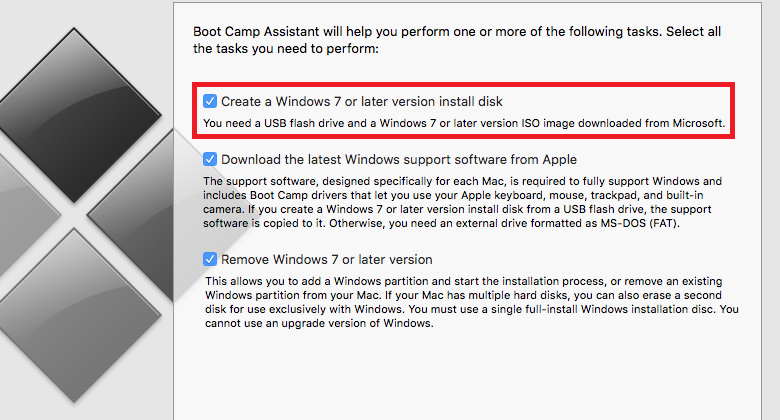Click the partial left diamond of Boot Camp logo
780x420 pixels.
pyautogui.click(x=25, y=215)
